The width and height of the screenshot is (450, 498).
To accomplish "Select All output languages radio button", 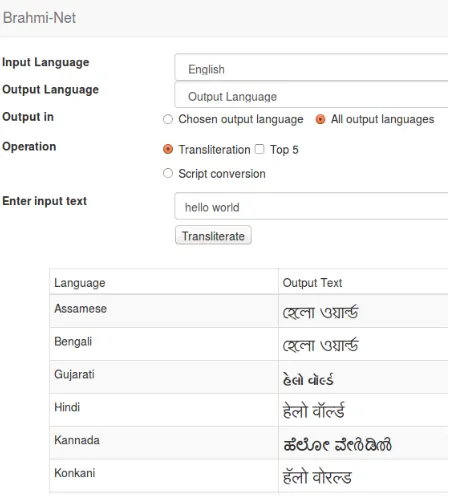I will (320, 119).
